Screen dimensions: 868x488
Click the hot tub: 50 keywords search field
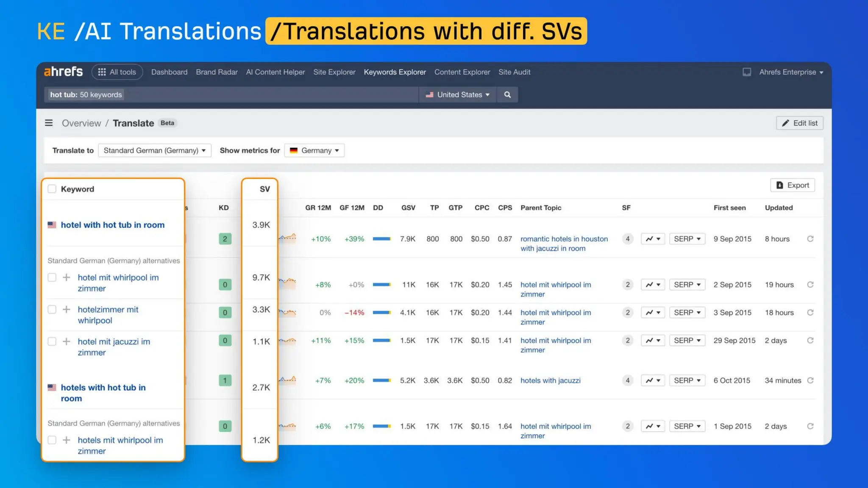[x=231, y=94]
